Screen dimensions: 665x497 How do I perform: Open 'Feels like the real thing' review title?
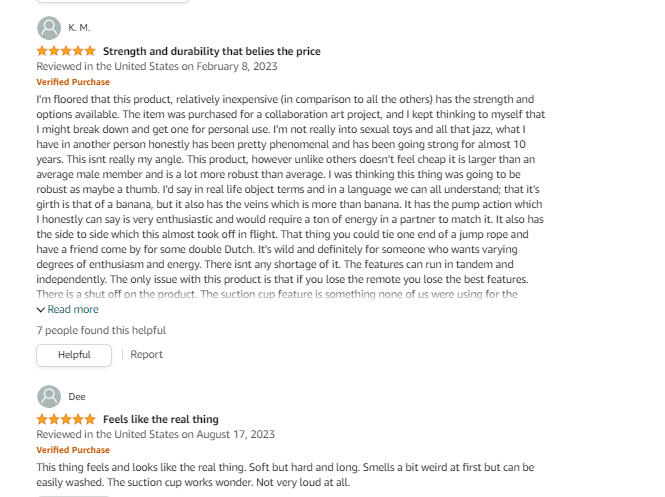161,419
